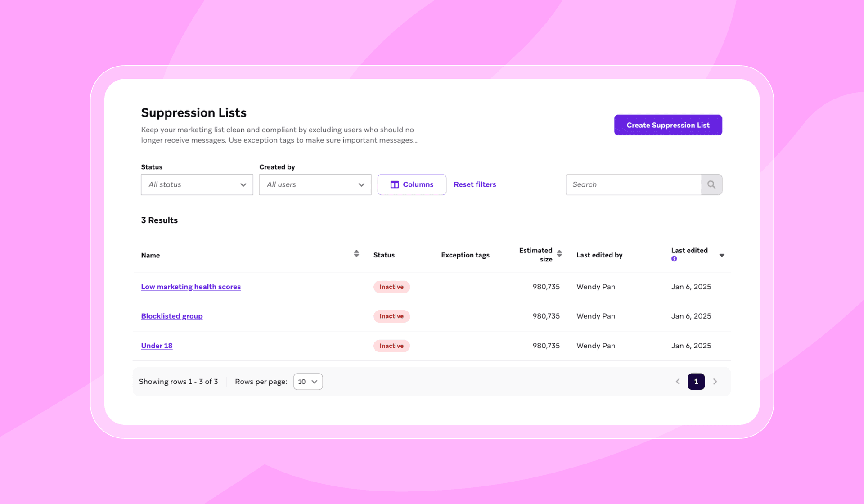Click the Columns table icon
Screen dimensions: 864x504
394,184
